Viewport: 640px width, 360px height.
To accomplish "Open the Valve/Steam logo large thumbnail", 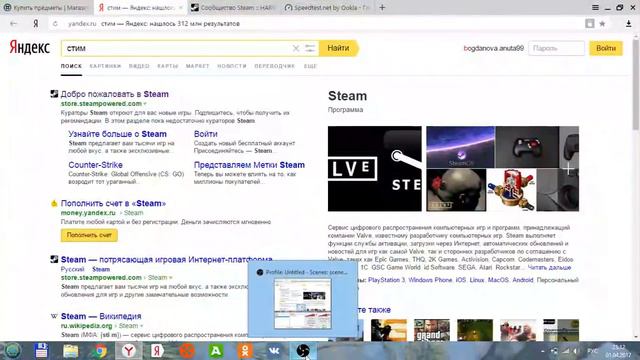I will [x=375, y=169].
